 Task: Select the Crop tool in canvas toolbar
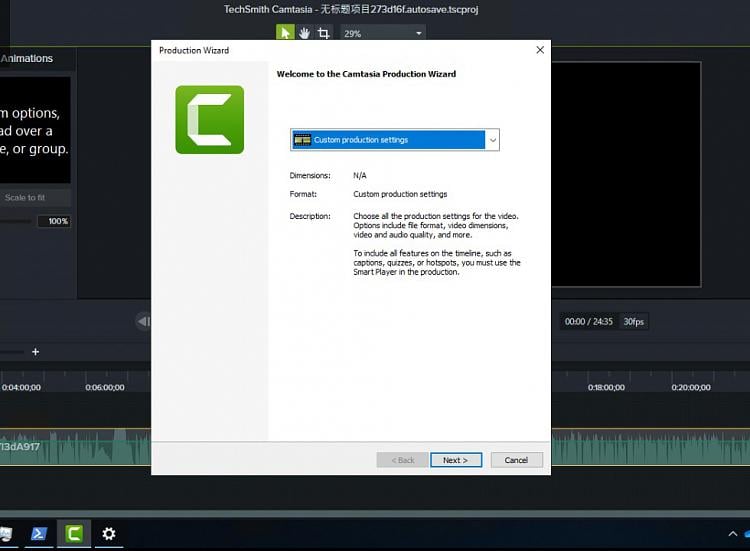point(324,33)
